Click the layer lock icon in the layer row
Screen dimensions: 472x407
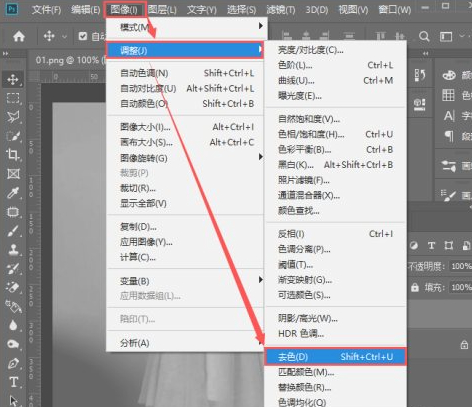point(464,345)
